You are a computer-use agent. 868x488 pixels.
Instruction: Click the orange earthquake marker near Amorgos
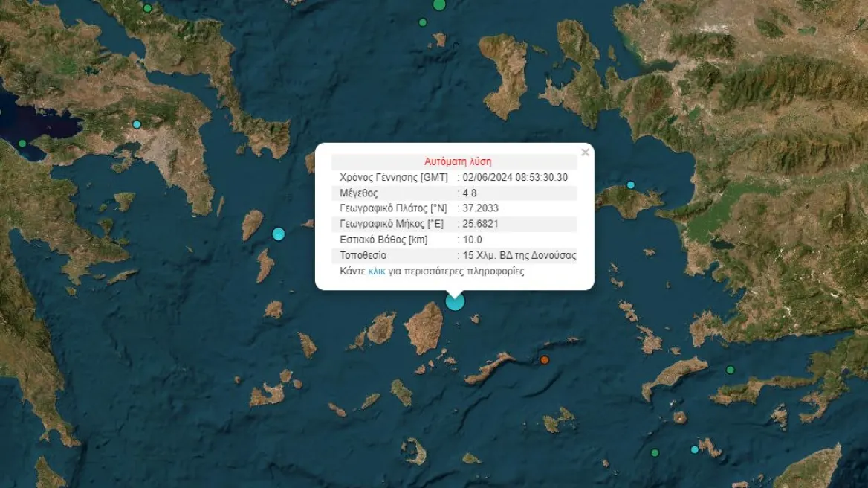click(x=546, y=360)
